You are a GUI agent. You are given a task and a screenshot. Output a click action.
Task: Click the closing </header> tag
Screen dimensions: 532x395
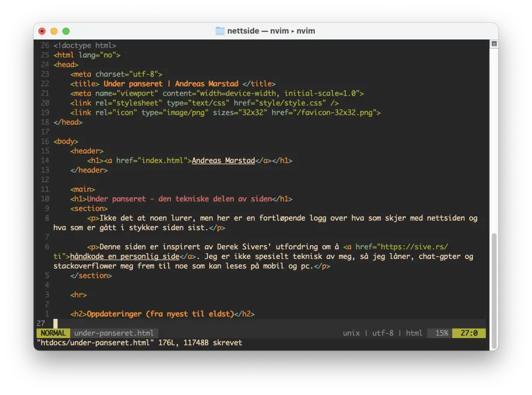pyautogui.click(x=89, y=170)
